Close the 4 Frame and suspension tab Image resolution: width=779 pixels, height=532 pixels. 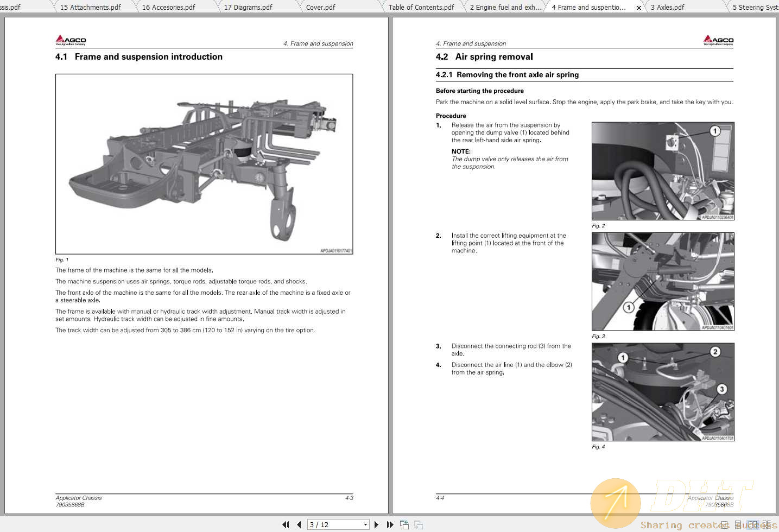coord(638,8)
